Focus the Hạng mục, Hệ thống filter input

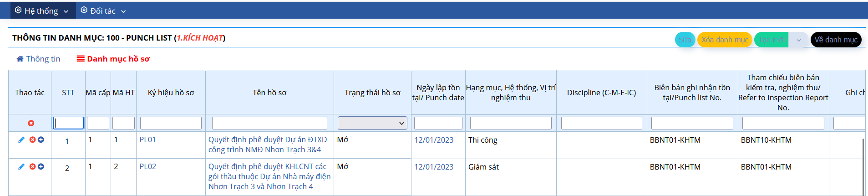511,123
